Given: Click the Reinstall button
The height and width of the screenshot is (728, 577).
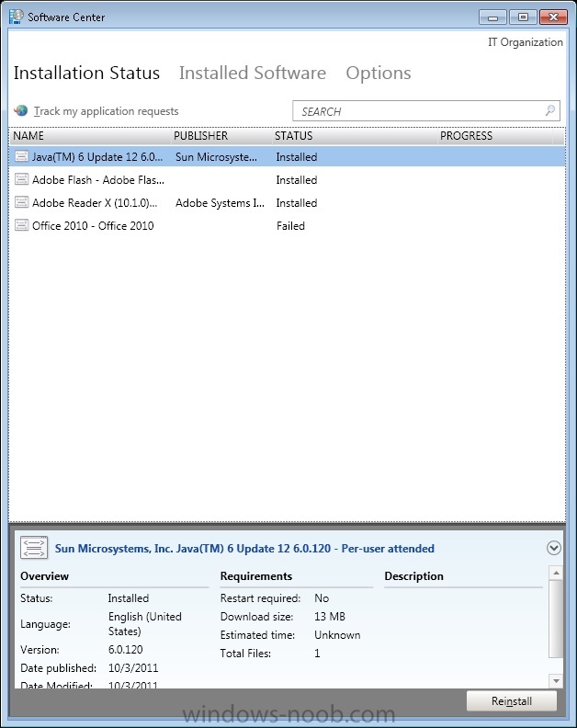Looking at the screenshot, I should coord(512,701).
